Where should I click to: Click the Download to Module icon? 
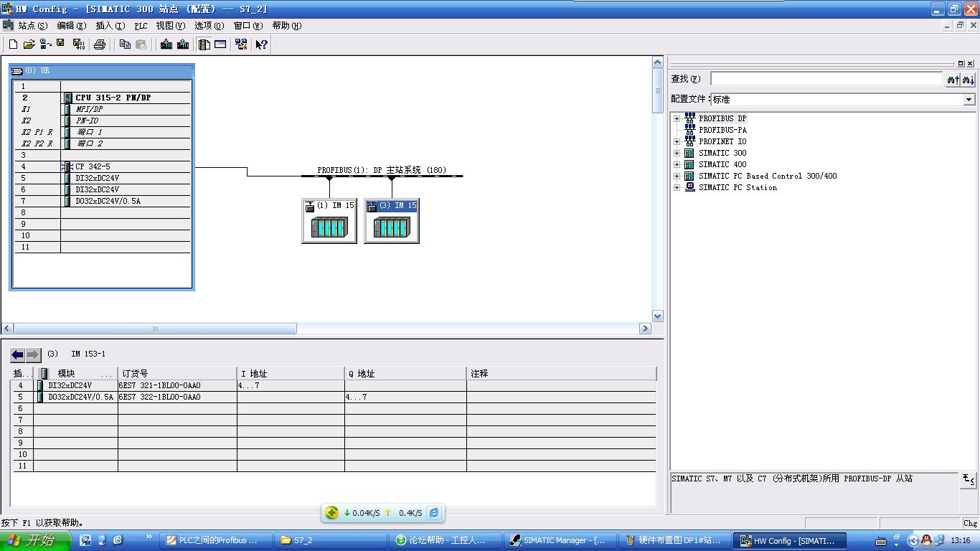166,44
